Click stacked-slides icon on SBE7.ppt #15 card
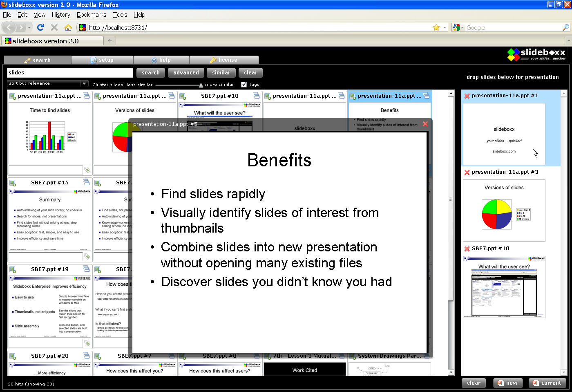572x392 pixels. click(x=86, y=182)
